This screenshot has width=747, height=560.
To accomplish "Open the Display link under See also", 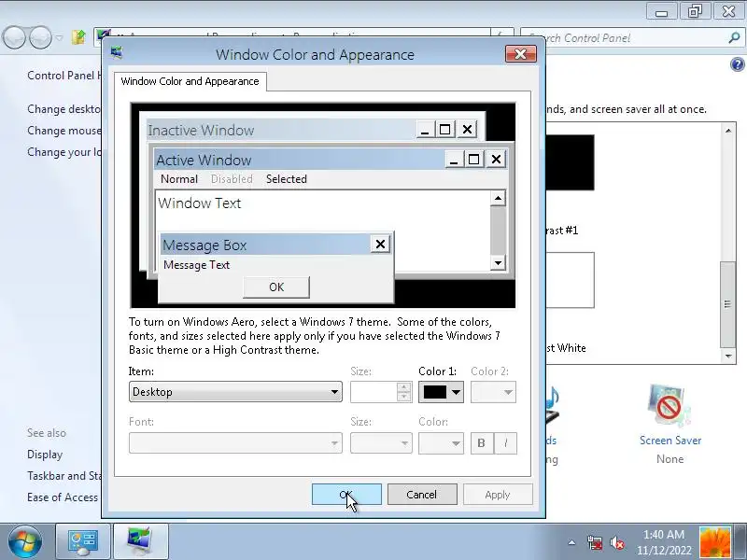I will coord(45,455).
